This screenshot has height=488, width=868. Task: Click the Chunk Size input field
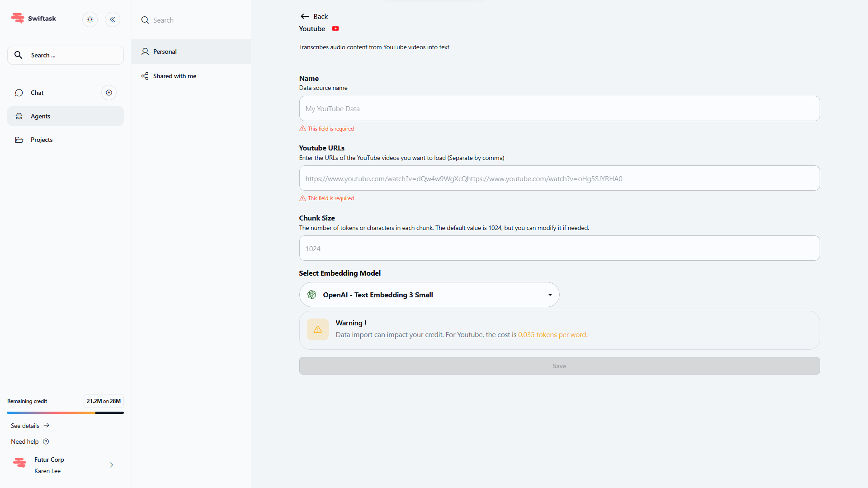(x=559, y=249)
